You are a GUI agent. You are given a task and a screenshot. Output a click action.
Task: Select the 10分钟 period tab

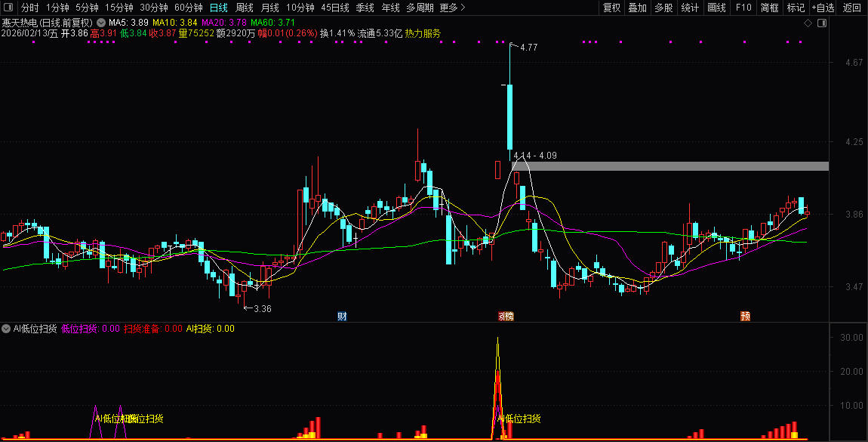300,8
